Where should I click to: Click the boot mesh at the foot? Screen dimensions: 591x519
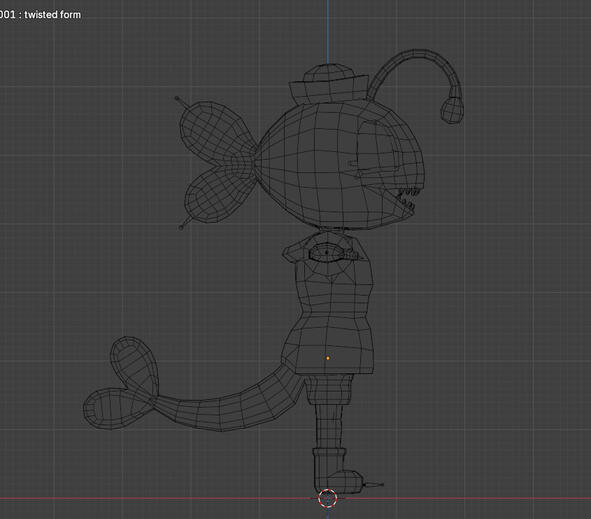[337, 470]
